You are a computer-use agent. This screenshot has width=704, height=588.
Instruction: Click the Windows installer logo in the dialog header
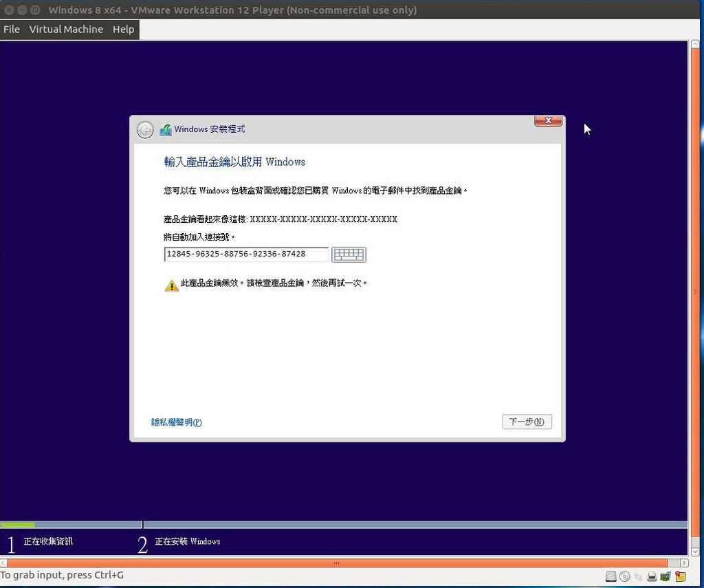[x=165, y=129]
